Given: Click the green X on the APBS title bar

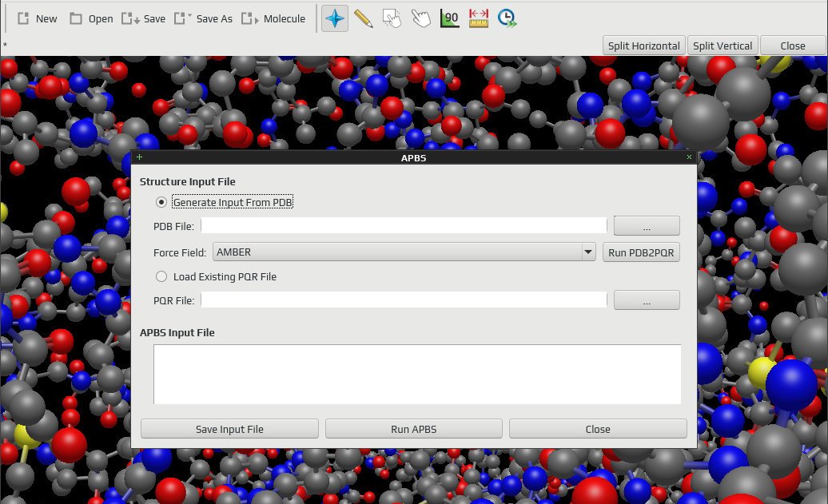Looking at the screenshot, I should pyautogui.click(x=689, y=157).
